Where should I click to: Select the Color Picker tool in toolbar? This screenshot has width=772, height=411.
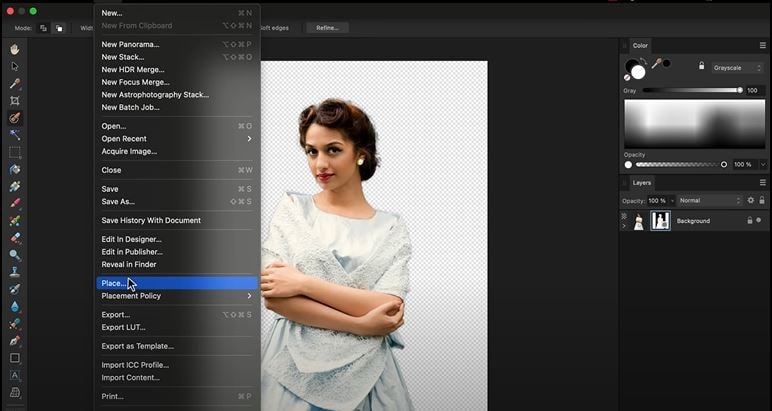(x=15, y=83)
